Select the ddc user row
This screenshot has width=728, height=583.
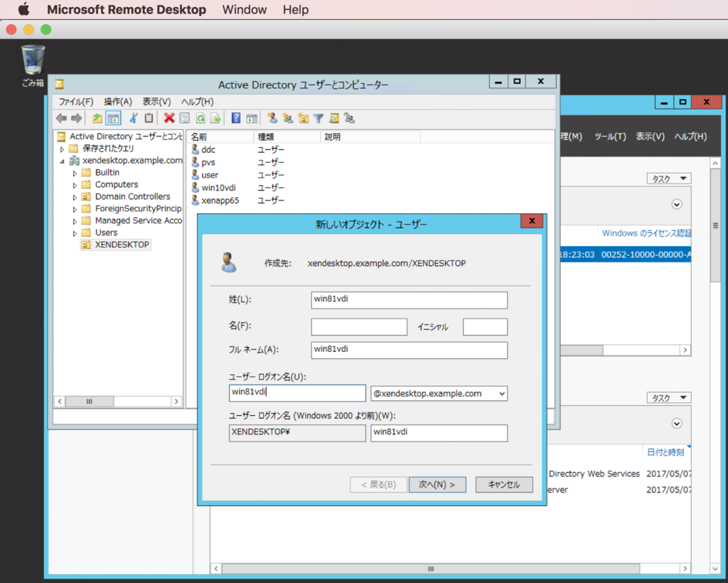point(208,150)
